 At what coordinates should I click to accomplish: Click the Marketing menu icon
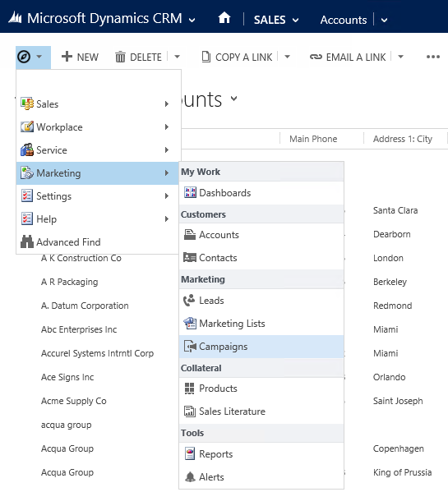click(27, 172)
